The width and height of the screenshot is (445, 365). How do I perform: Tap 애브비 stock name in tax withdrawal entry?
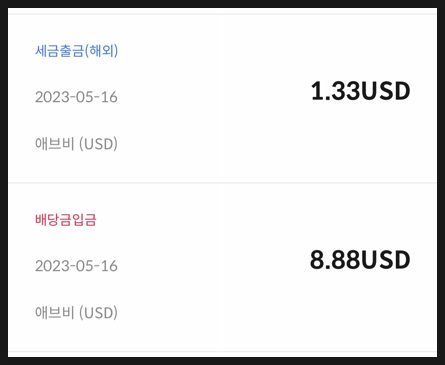(55, 144)
